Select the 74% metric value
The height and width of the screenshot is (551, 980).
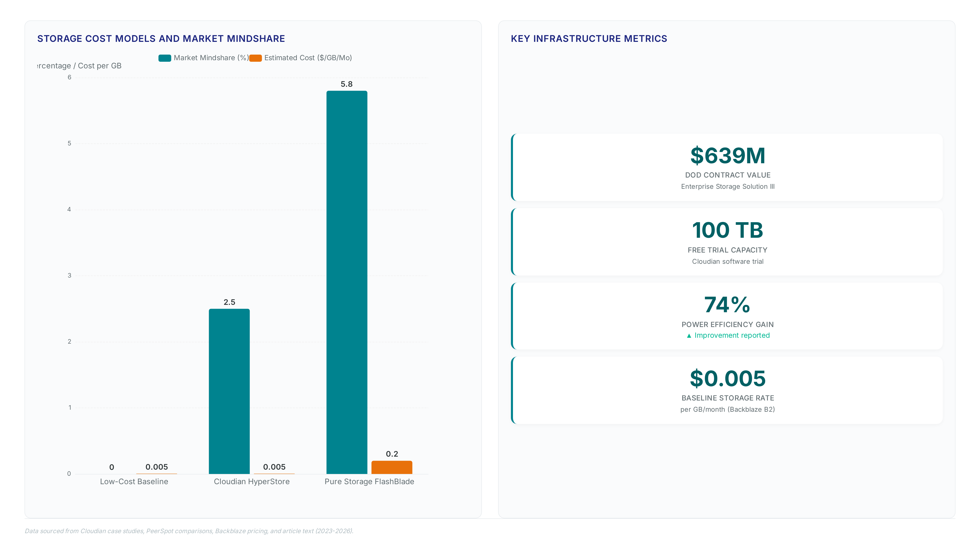(x=727, y=305)
